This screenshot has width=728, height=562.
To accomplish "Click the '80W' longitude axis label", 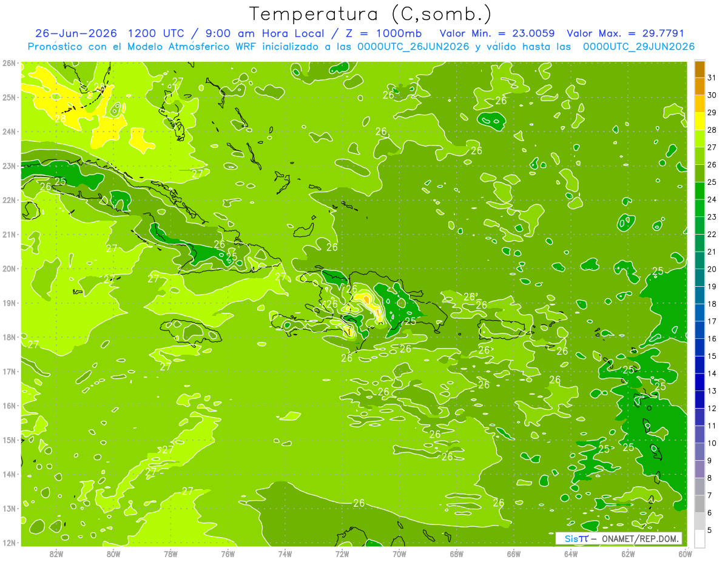I will coord(113,554).
